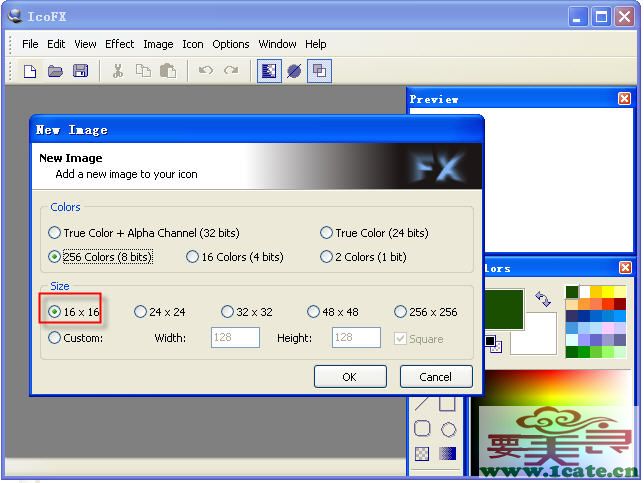This screenshot has height=483, width=644.
Task: Select the rounded rectangle tool
Action: [422, 429]
